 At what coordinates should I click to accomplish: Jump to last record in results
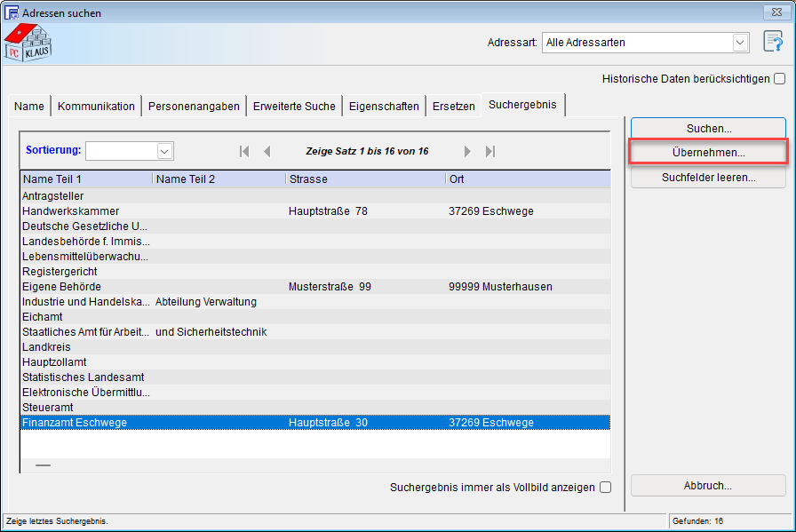tap(490, 152)
